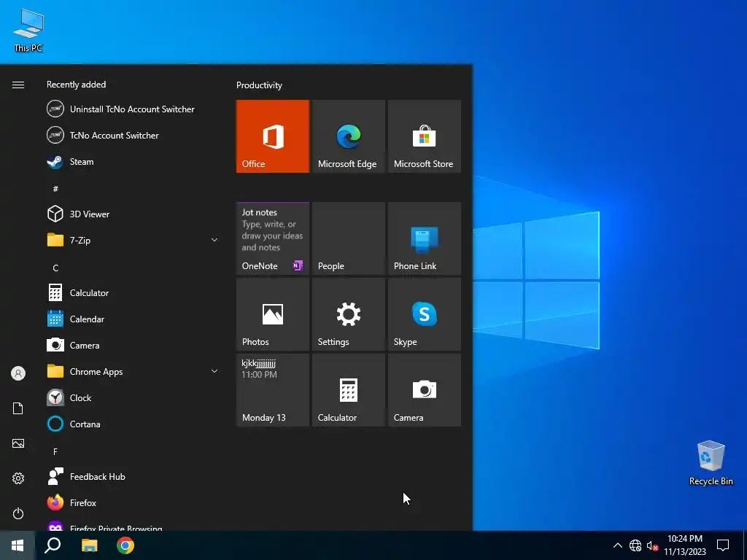The image size is (747, 560).
Task: Open the Settings tile
Action: pos(348,314)
